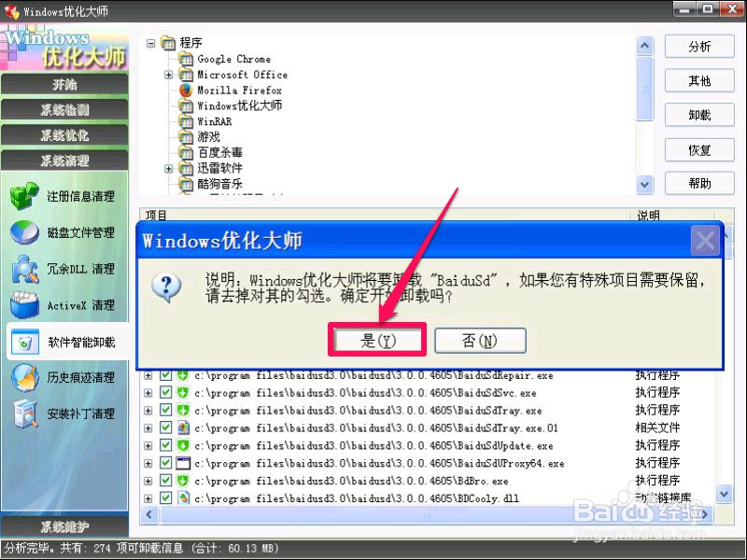The image size is (747, 560).
Task: Click the 酷狗音乐 folder icon
Action: click(x=186, y=183)
